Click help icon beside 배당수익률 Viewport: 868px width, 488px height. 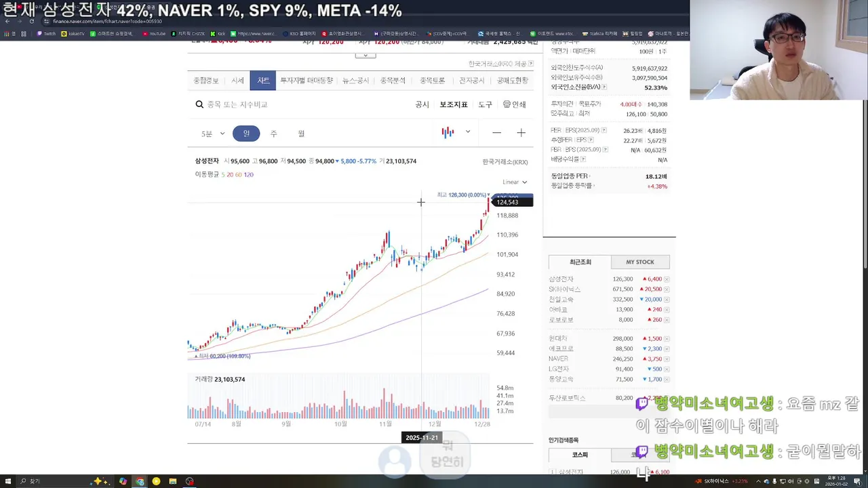[x=583, y=159]
